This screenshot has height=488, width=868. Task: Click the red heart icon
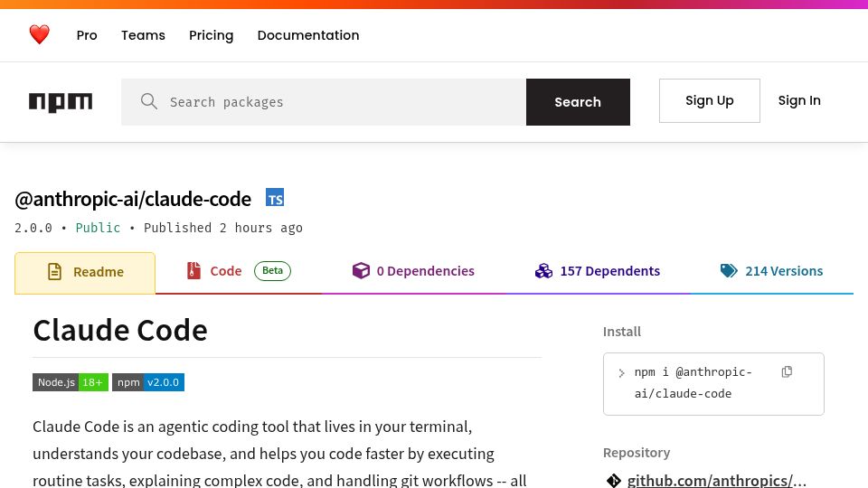(39, 35)
